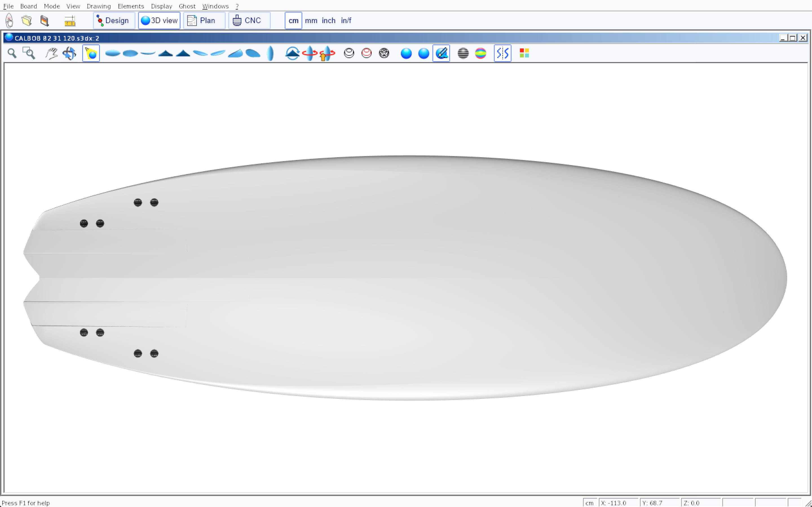Toggle the symmetry S|S button

[502, 53]
